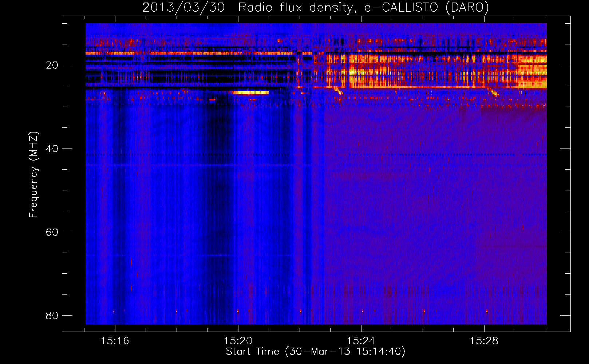Click the 40 MHz frequency tick label

[x=52, y=149]
